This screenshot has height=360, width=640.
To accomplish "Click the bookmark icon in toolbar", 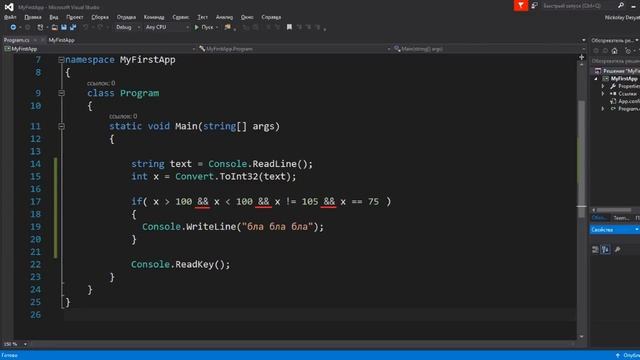I will click(x=289, y=27).
